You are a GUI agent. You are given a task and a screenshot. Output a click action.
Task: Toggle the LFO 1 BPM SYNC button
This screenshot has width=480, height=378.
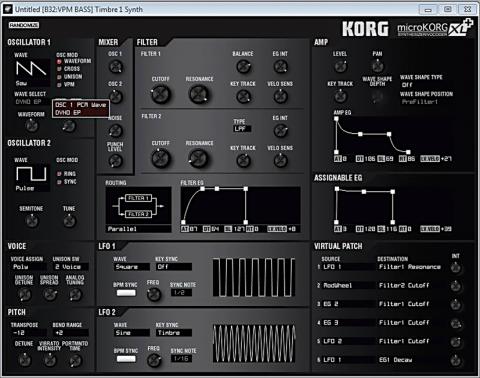click(126, 293)
